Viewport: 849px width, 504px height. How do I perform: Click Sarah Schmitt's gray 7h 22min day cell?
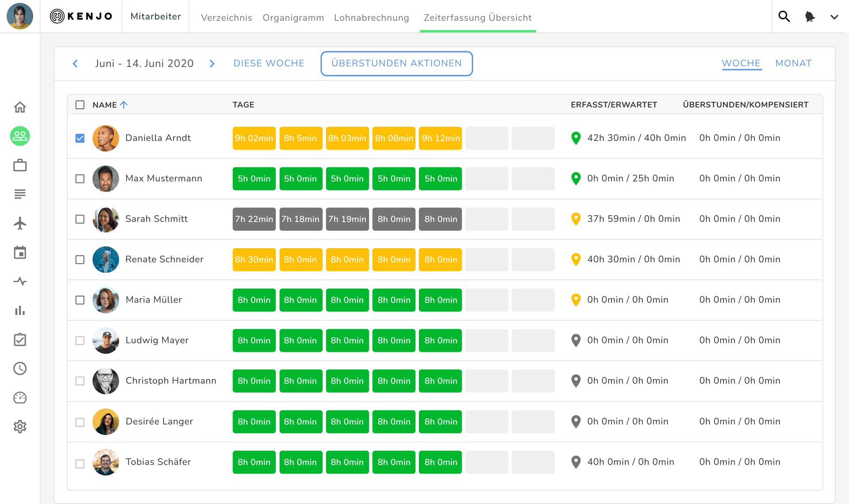[254, 219]
